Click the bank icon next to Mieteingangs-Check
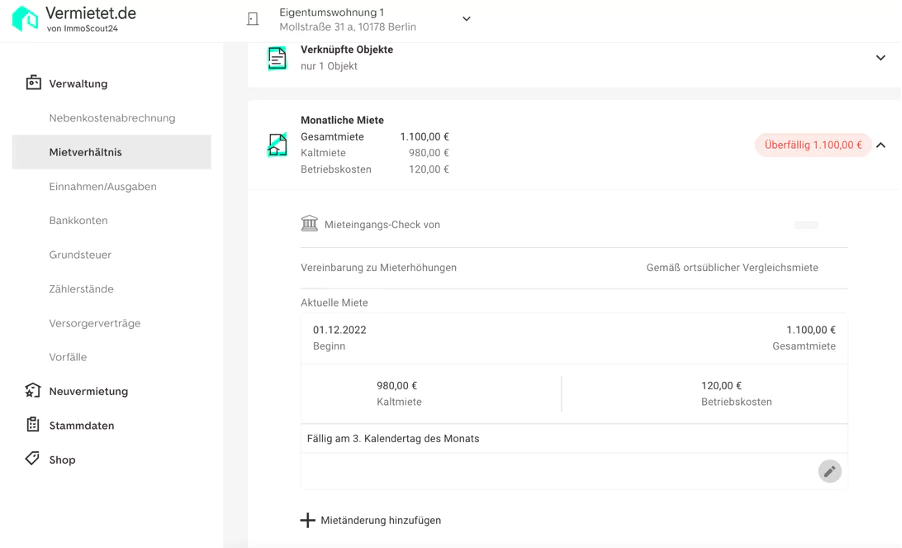 [310, 224]
